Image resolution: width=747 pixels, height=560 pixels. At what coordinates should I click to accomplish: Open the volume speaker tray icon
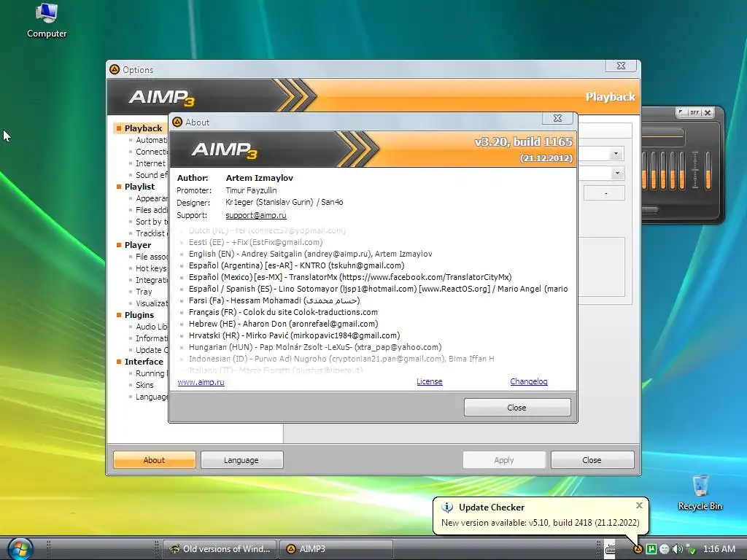pos(677,549)
